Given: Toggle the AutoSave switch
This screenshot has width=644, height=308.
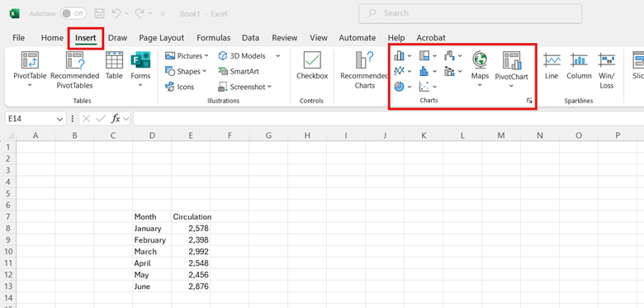Looking at the screenshot, I should coord(73,13).
